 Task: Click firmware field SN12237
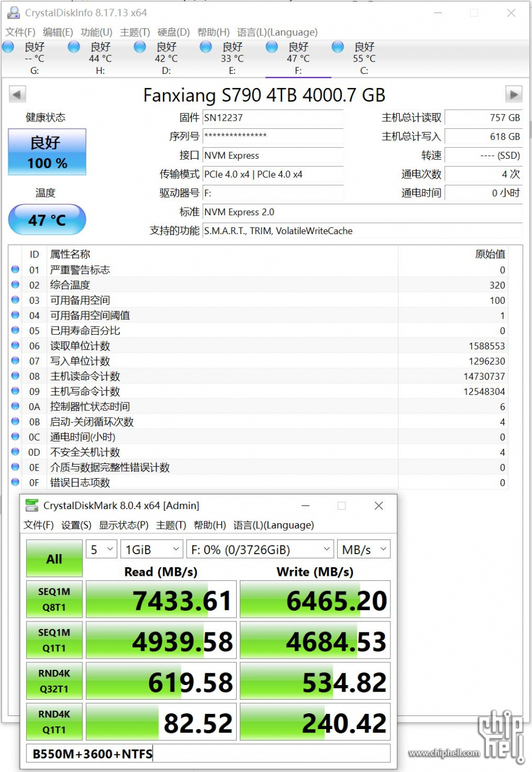click(273, 117)
